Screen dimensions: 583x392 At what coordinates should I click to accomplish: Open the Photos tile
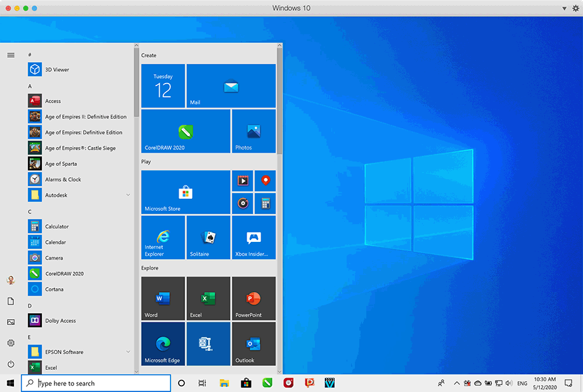(253, 131)
